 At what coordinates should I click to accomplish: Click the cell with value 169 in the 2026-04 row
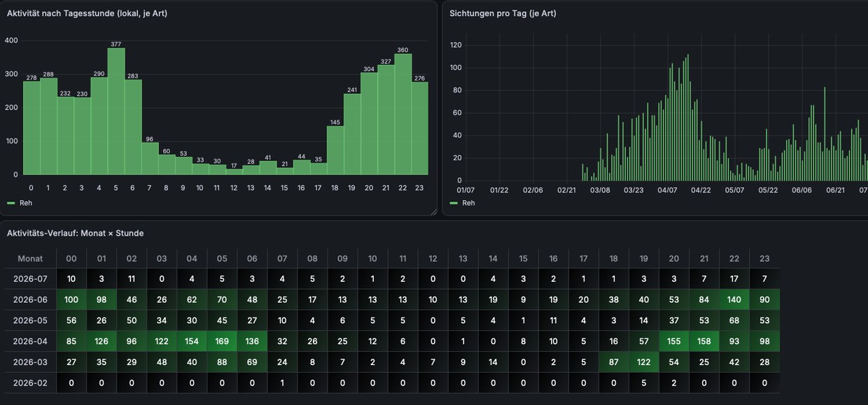[222, 341]
